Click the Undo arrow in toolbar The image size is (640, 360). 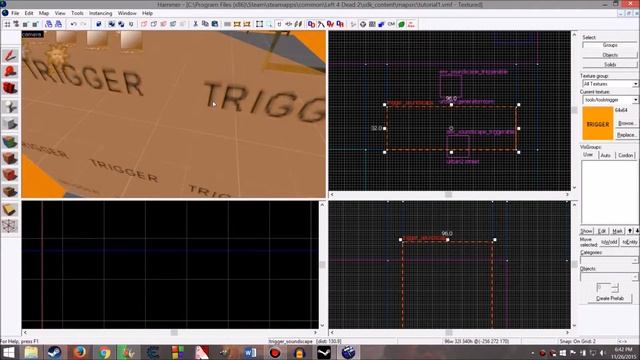73,24
